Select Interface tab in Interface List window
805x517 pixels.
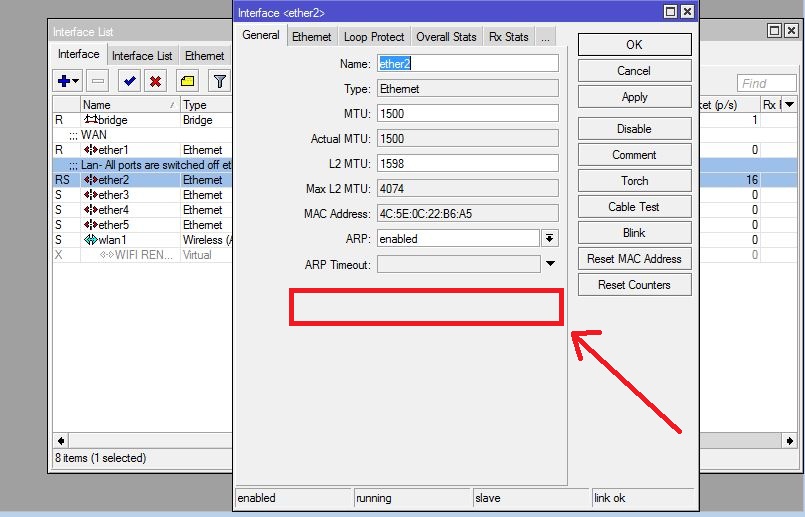point(79,54)
